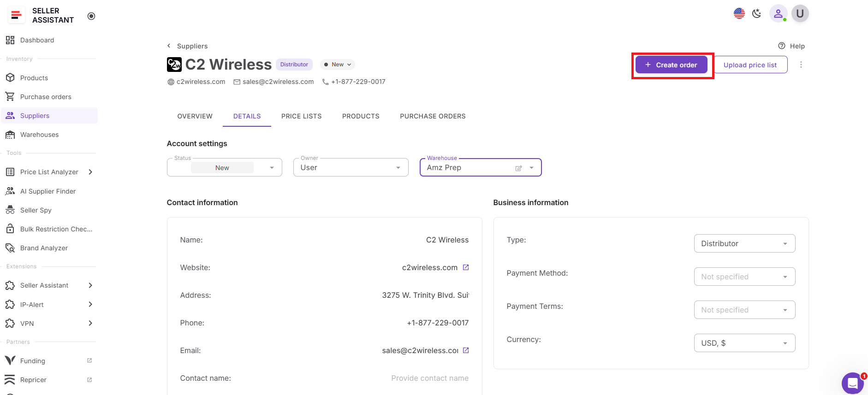Click the Create order button
Viewport: 868px width, 395px height.
tap(671, 65)
